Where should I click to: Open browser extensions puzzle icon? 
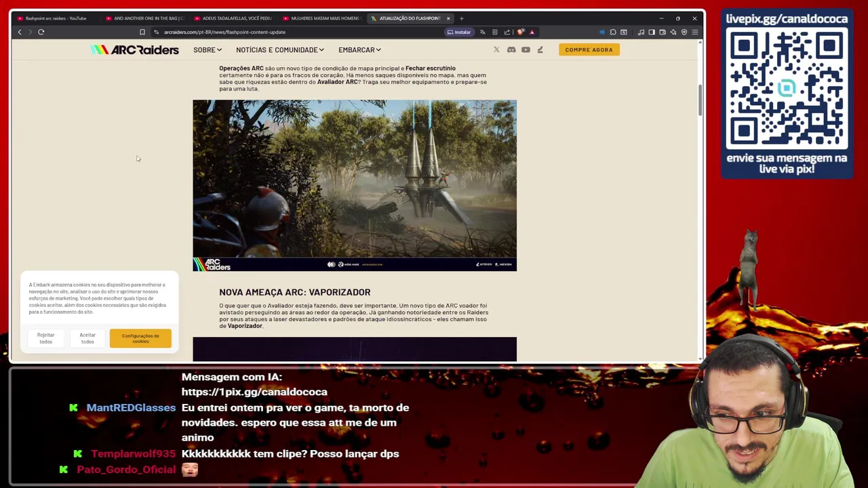pyautogui.click(x=613, y=32)
